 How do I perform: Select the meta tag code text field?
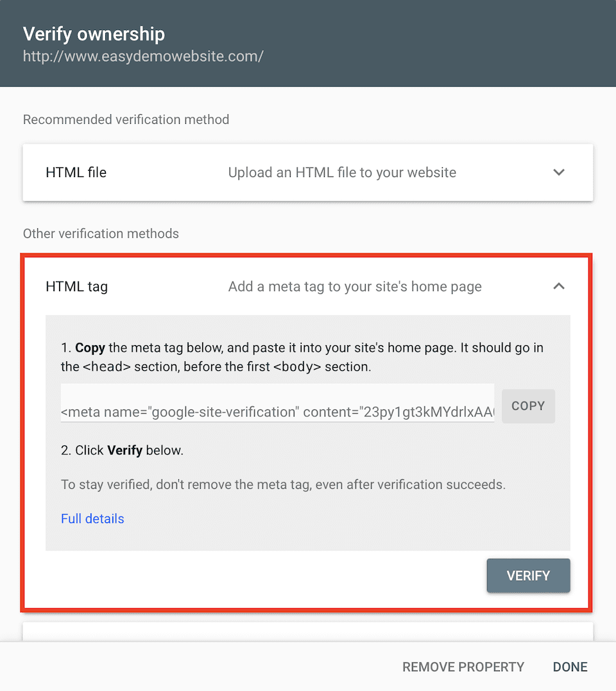277,405
